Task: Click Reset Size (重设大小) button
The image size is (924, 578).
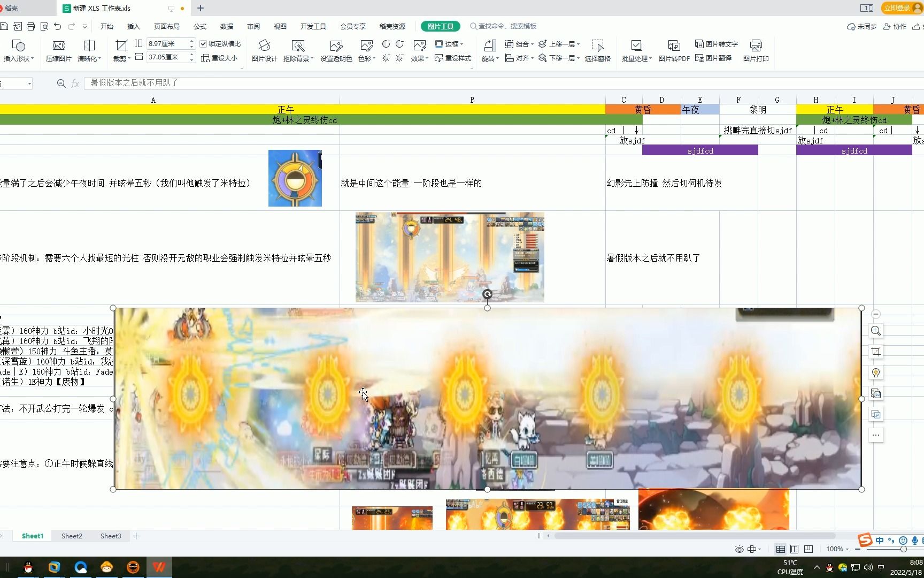Action: [x=219, y=58]
